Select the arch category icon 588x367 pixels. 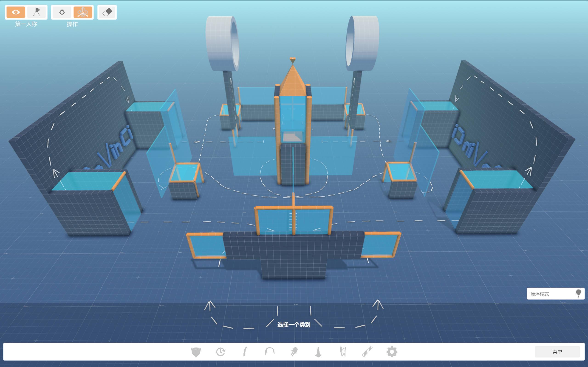pos(269,351)
